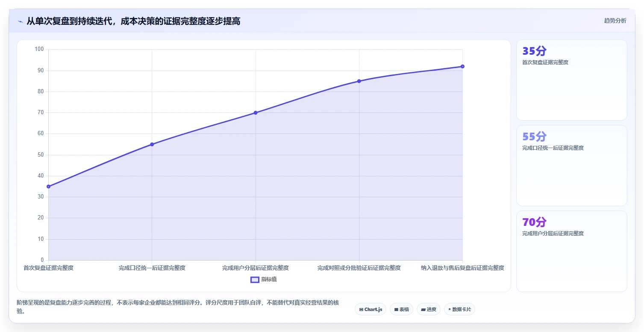
Task: Click the y-axis value 90
Action: pos(41,70)
